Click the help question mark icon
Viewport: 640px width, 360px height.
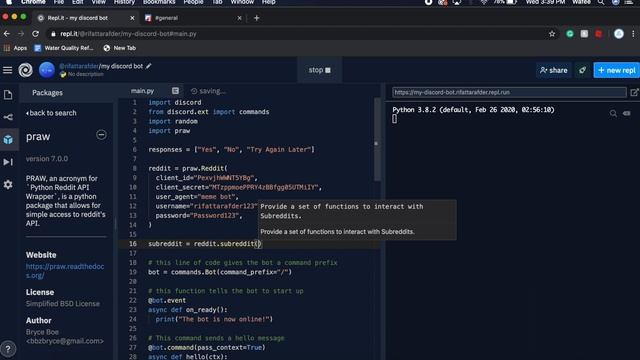(8, 349)
